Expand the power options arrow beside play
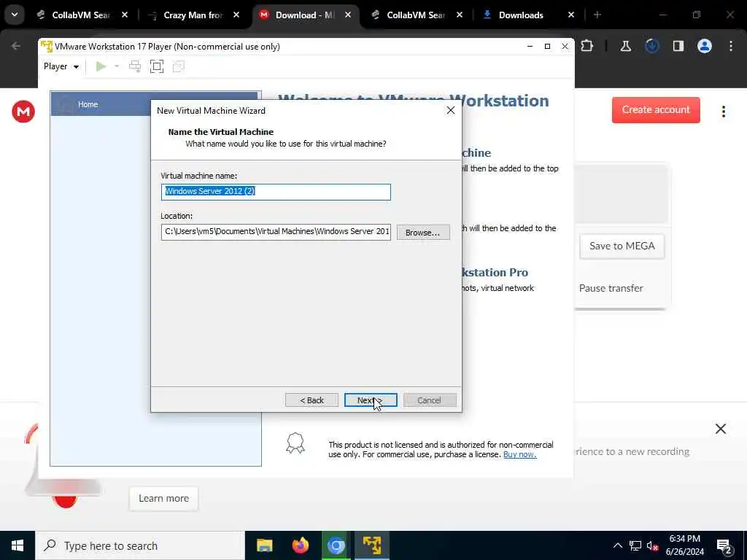Screen dimensions: 747x560 pos(117,66)
